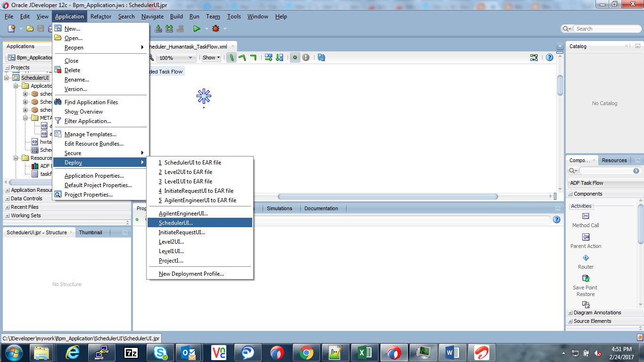Image resolution: width=644 pixels, height=362 pixels.
Task: Pick the Save Point Restore activity
Action: [585, 284]
